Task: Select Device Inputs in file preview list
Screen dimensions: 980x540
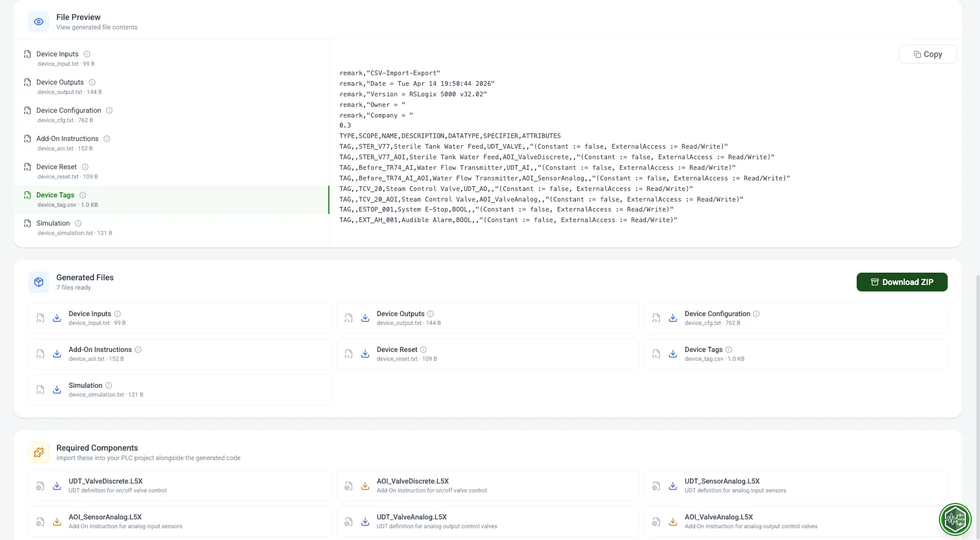Action: pos(171,59)
